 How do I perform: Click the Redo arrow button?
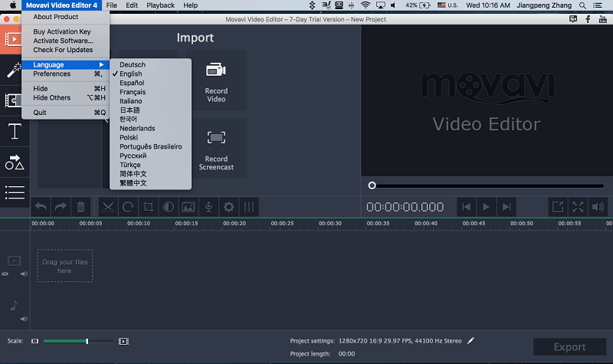[x=61, y=207]
